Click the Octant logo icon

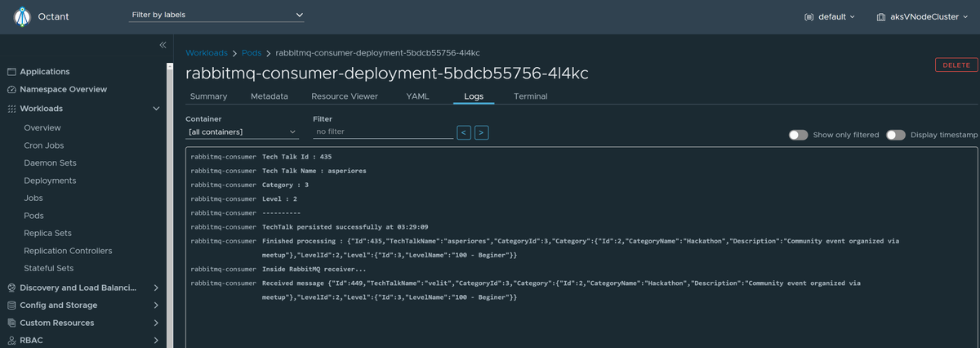coord(22,16)
